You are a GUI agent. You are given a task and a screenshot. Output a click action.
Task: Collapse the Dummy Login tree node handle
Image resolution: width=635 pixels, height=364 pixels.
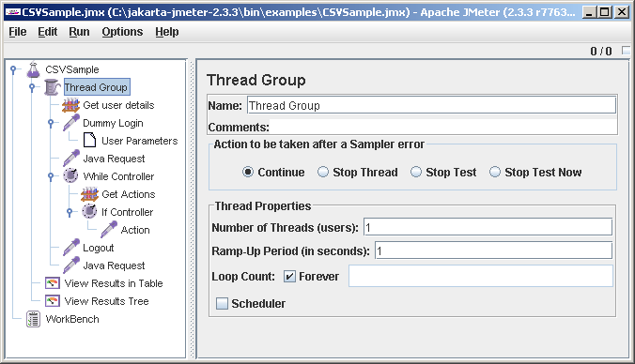tap(51, 123)
